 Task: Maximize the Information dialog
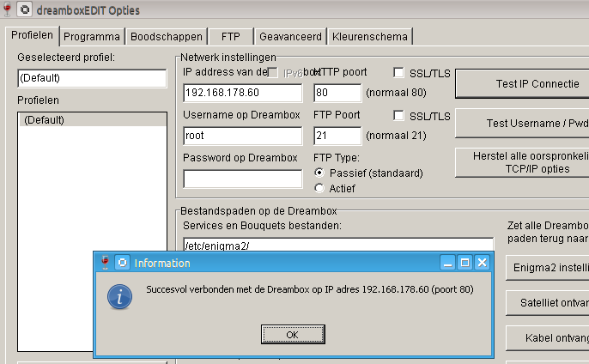(x=465, y=262)
